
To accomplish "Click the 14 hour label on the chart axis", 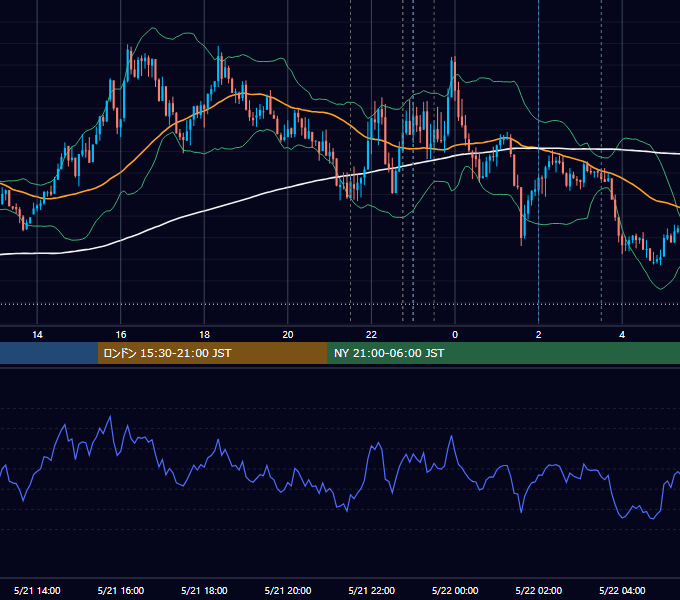I will [x=37, y=335].
